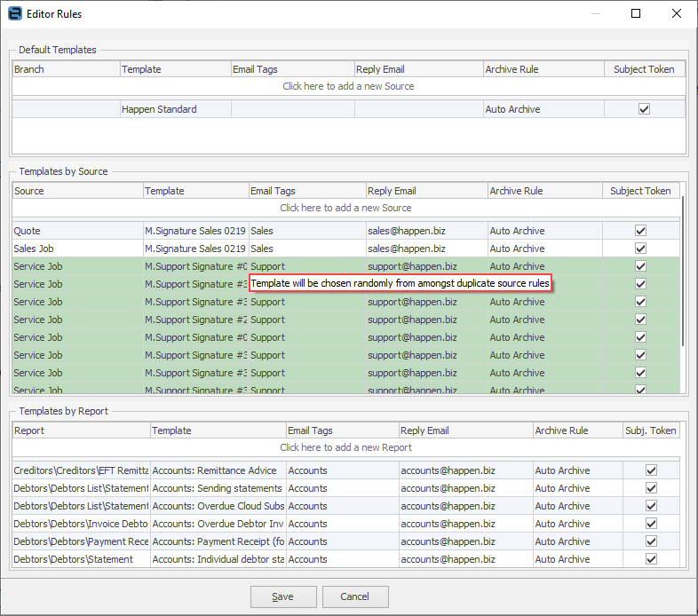The height and width of the screenshot is (616, 698).
Task: Sort by Report column header
Action: (x=80, y=430)
